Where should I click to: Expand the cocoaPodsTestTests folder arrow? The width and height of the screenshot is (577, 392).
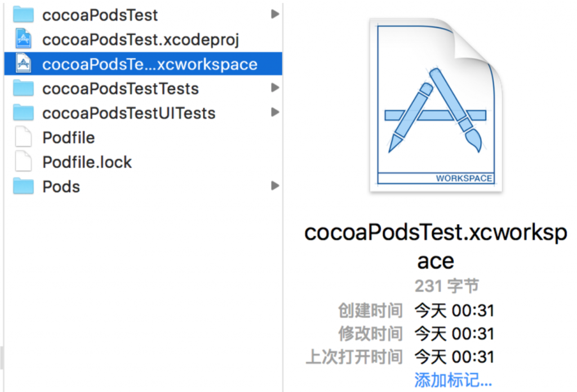(274, 88)
